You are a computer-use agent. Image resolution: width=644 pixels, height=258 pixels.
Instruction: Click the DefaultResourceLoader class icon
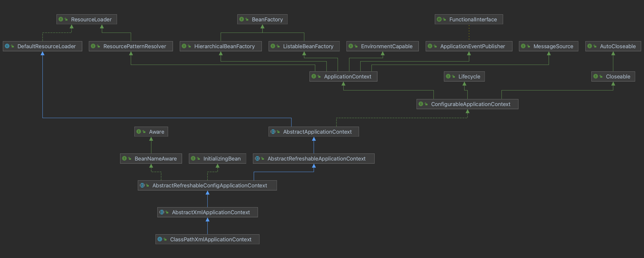[x=7, y=46]
